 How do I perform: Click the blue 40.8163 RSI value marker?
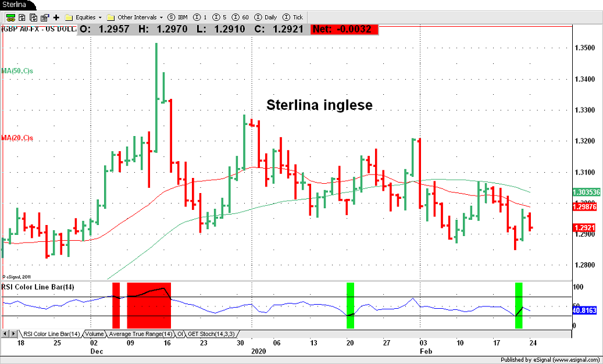pyautogui.click(x=584, y=310)
